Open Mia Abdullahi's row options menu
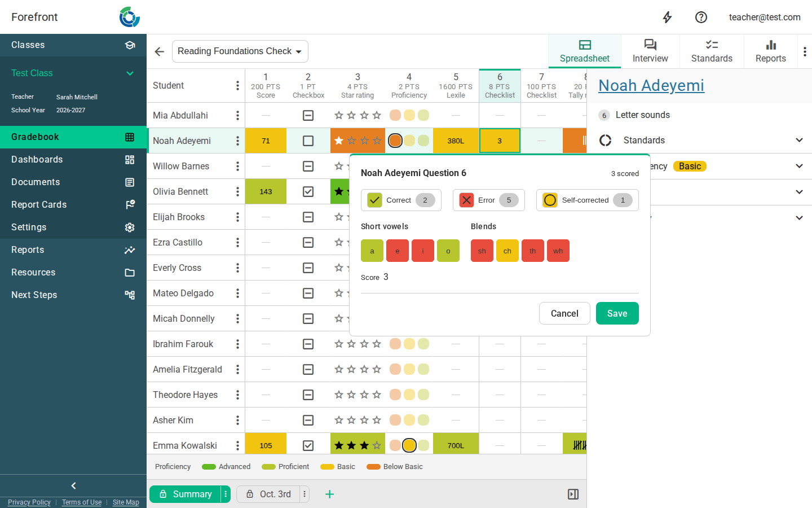Screen dimensions: 812x508 coord(237,115)
